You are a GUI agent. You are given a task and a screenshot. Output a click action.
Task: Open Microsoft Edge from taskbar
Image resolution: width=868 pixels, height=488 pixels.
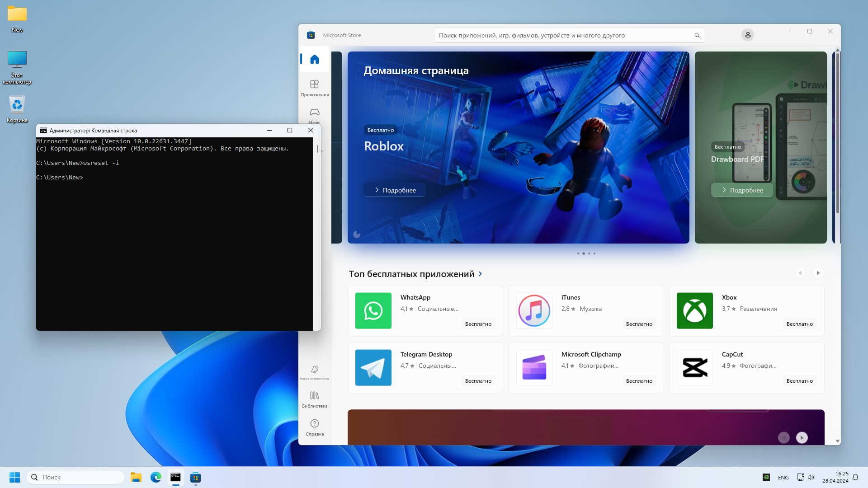pos(156,477)
